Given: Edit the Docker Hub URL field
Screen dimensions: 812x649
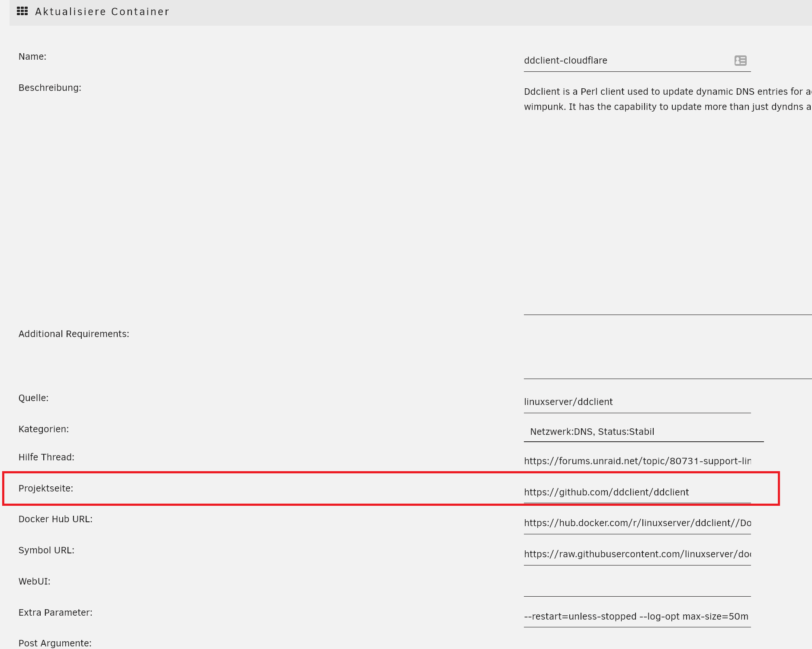Looking at the screenshot, I should click(x=637, y=523).
